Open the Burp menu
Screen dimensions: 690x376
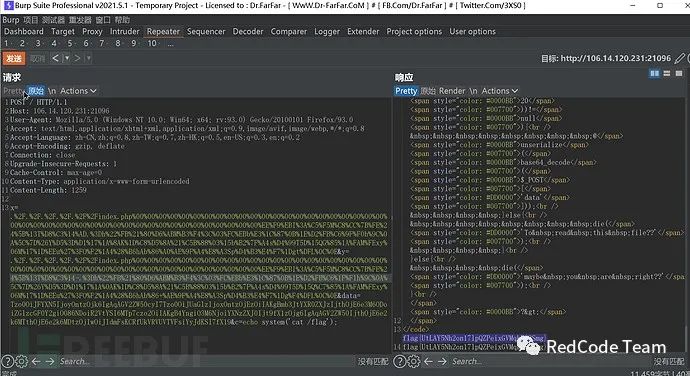pyautogui.click(x=11, y=20)
